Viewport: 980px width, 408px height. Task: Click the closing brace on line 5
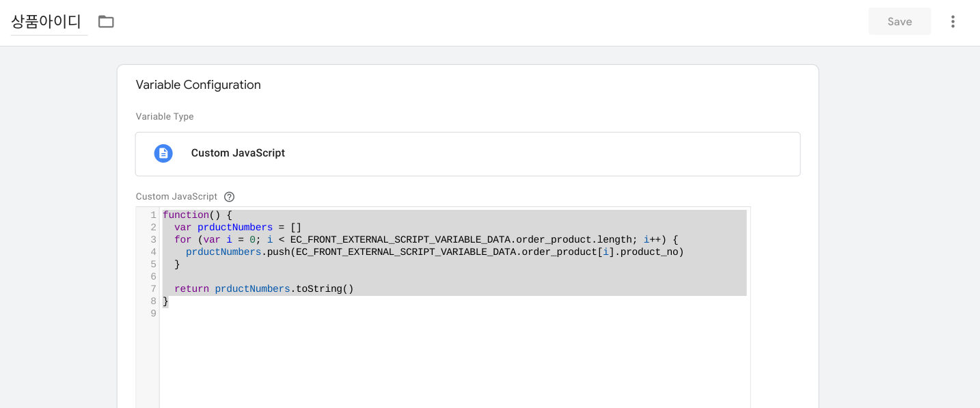click(x=177, y=264)
